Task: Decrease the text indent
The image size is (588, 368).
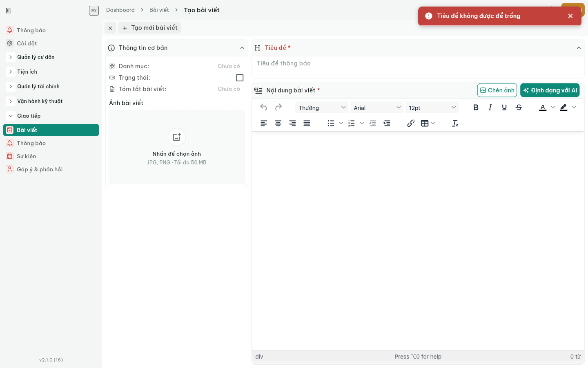Action: click(x=372, y=123)
